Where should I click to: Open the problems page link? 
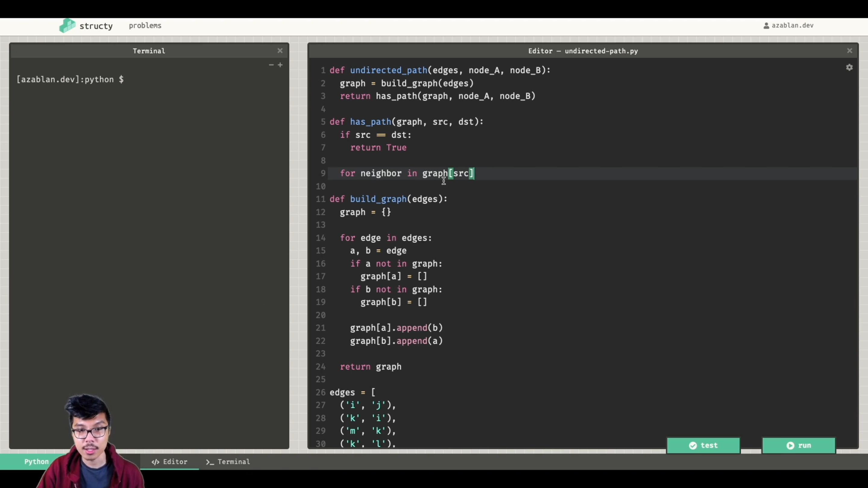coord(145,26)
